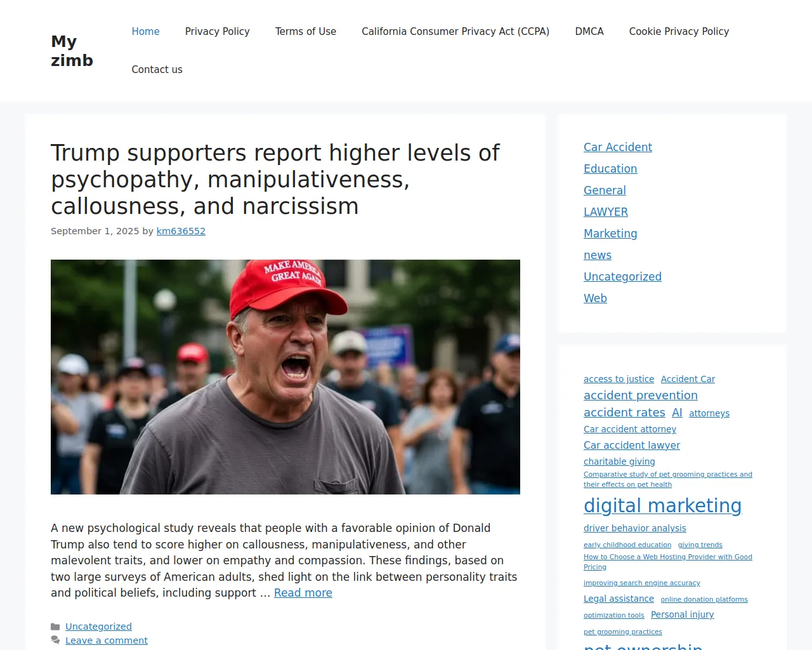812x650 pixels.
Task: Click Leave a comment link
Action: pos(107,640)
